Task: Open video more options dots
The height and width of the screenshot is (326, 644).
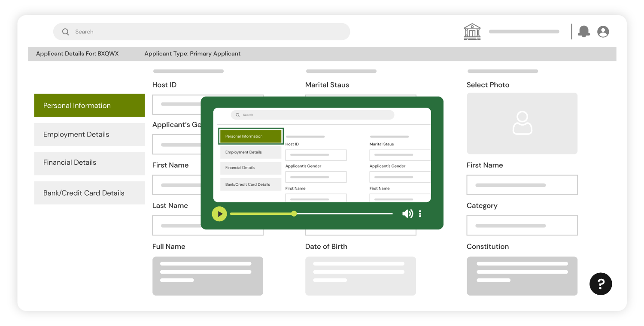Action: [420, 214]
